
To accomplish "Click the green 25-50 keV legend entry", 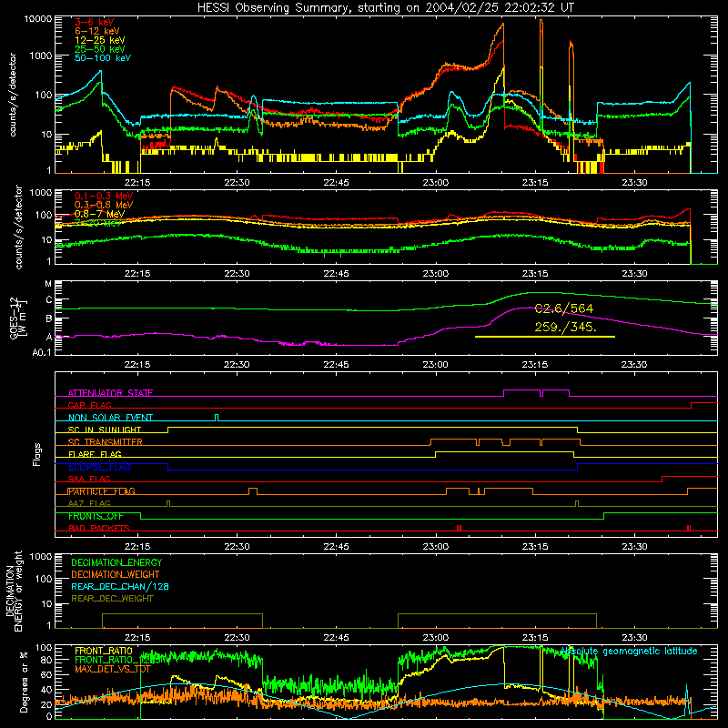I will pyautogui.click(x=100, y=49).
